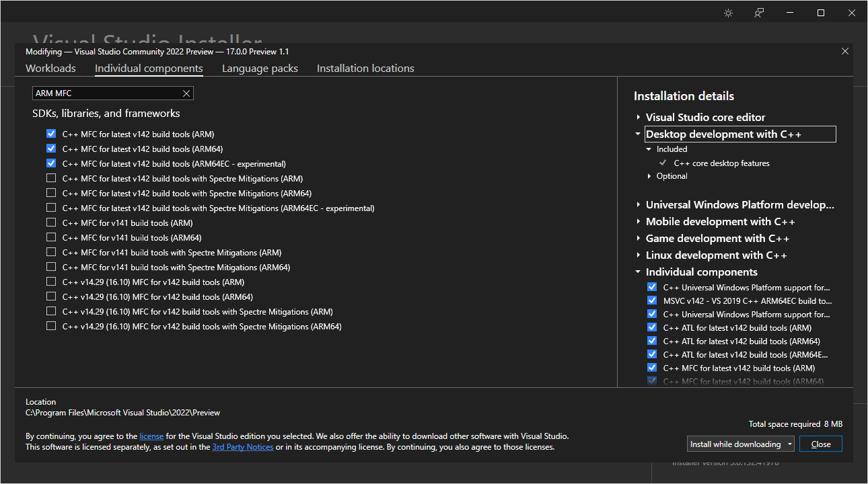
Task: Check v14.29 MFC v142 Spectre Mitigations (ARM64)
Action: click(51, 327)
